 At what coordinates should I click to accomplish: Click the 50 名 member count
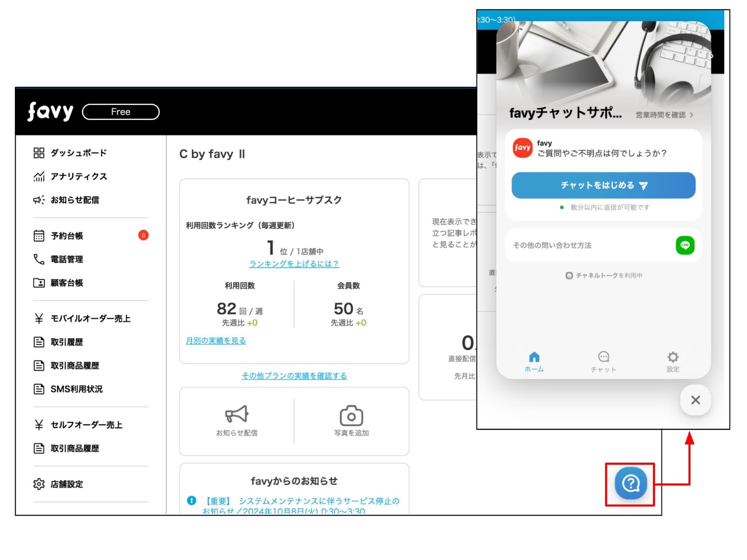click(349, 309)
